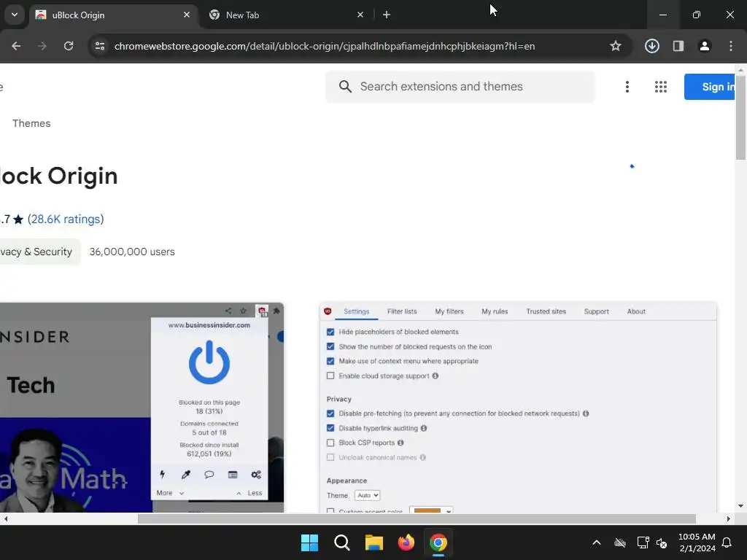747x560 pixels.
Task: Open Chrome's three-dot menu
Action: tap(731, 46)
